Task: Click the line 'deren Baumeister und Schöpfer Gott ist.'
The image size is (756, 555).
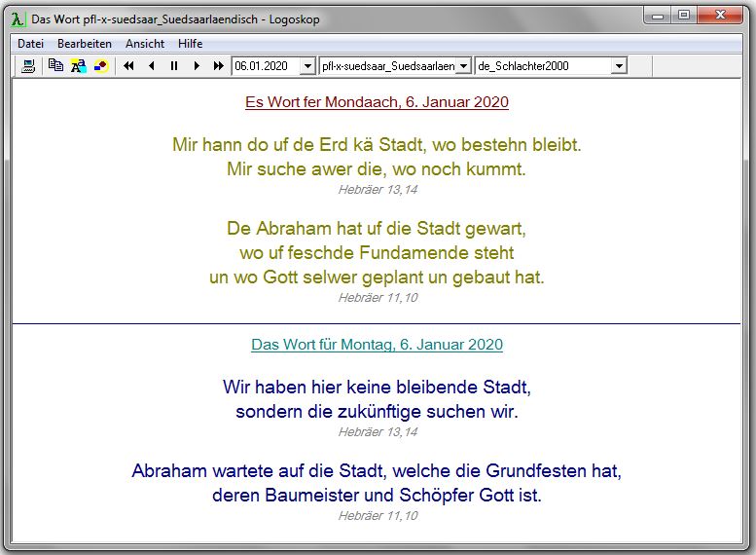Action: (x=377, y=496)
